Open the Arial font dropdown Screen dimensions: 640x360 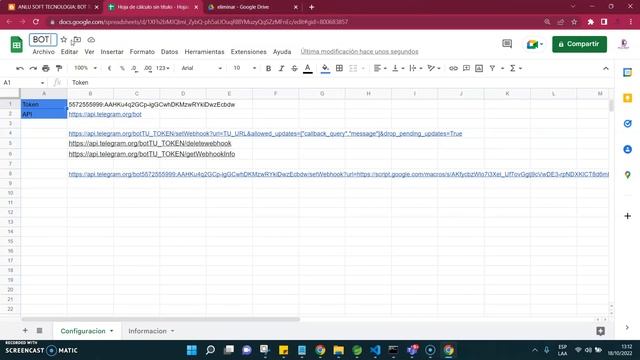[x=201, y=68]
